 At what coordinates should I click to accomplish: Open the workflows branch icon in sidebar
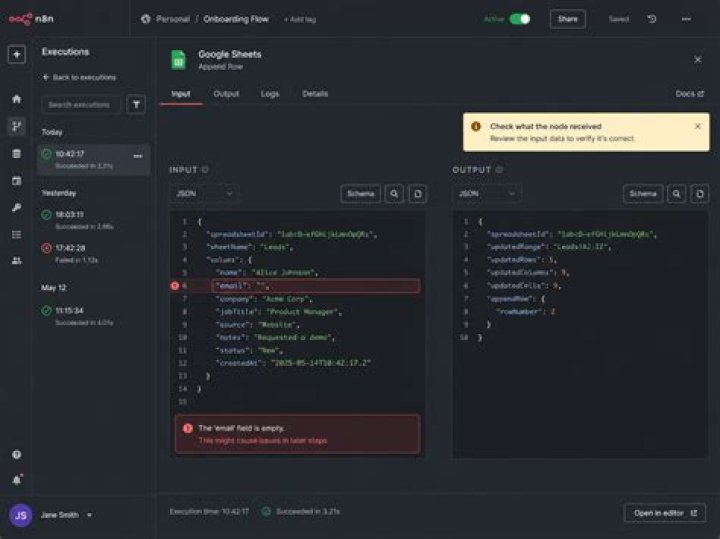point(17,126)
